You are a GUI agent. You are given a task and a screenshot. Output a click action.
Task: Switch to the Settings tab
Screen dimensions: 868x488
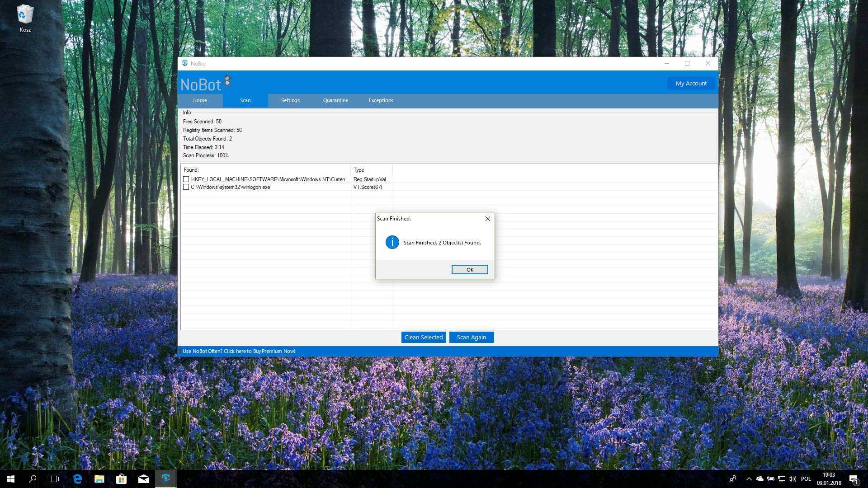(290, 100)
